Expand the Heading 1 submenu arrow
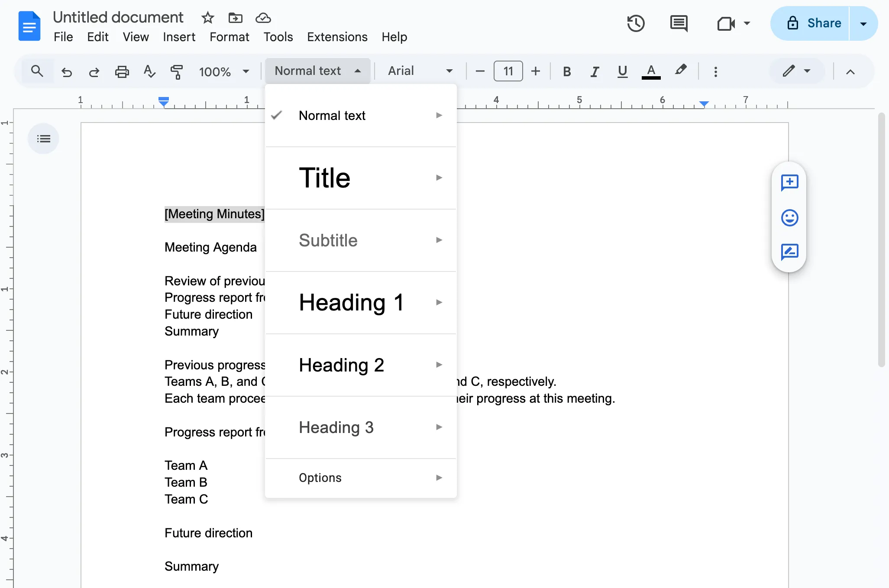This screenshot has height=588, width=889. pos(439,302)
